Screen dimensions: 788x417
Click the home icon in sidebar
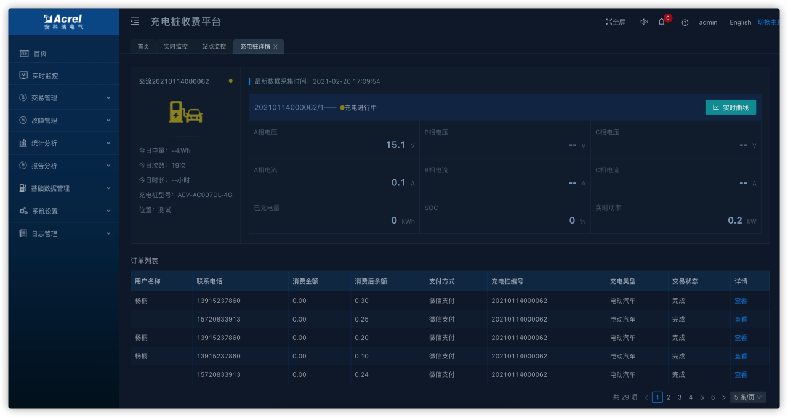pyautogui.click(x=24, y=54)
